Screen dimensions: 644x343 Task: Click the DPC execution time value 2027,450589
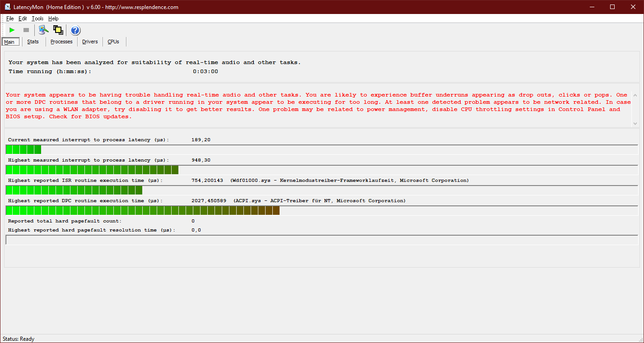(x=209, y=201)
